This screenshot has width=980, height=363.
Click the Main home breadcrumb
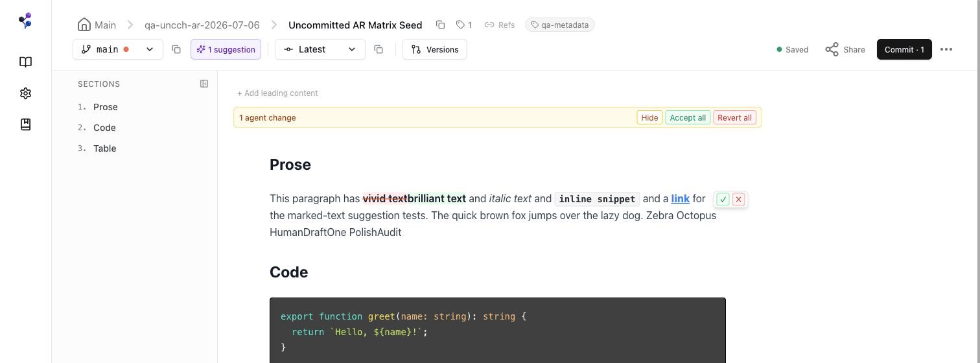pyautogui.click(x=97, y=25)
